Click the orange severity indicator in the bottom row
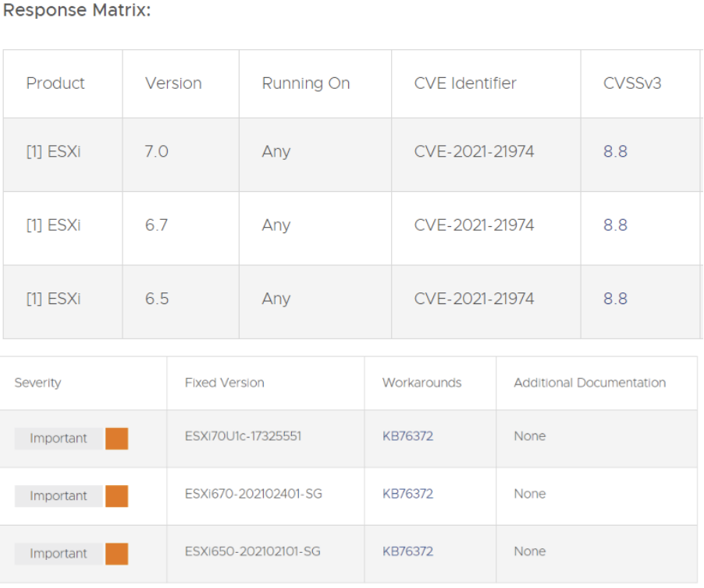704x588 pixels. (116, 554)
